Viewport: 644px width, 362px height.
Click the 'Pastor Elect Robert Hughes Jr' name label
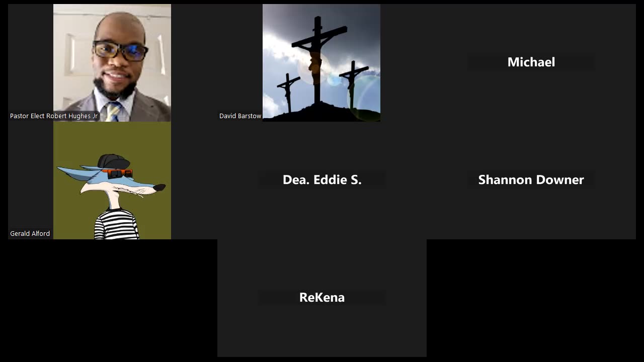coord(54,116)
